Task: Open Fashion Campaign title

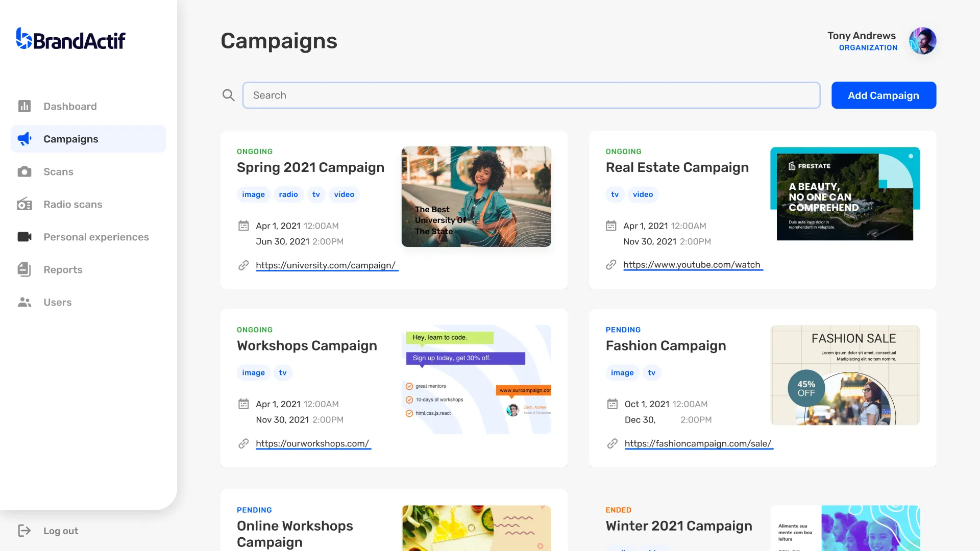Action: (x=666, y=345)
